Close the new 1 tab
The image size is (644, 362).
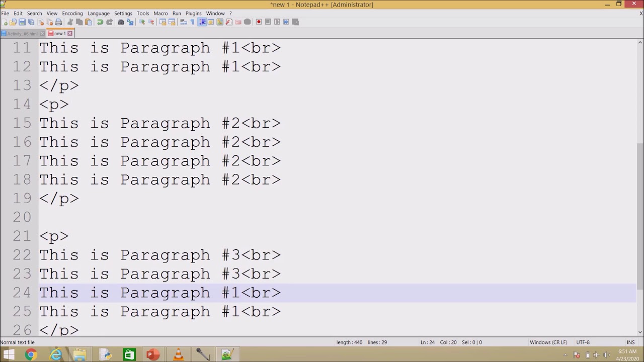click(70, 34)
